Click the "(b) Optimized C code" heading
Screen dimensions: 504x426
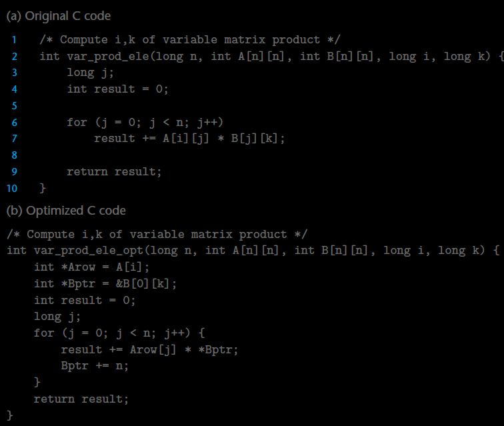coord(65,211)
